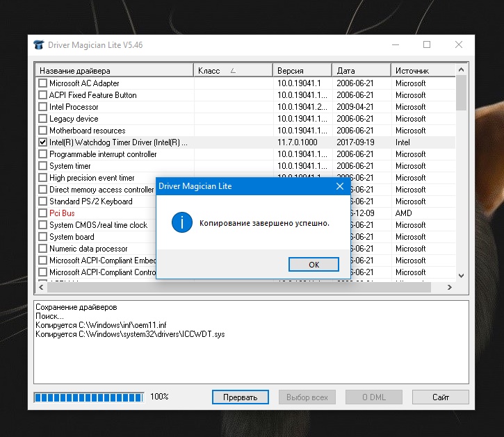The height and width of the screenshot is (437, 504).
Task: Tick the Programmable interrupt controller checkbox
Action: click(x=42, y=154)
